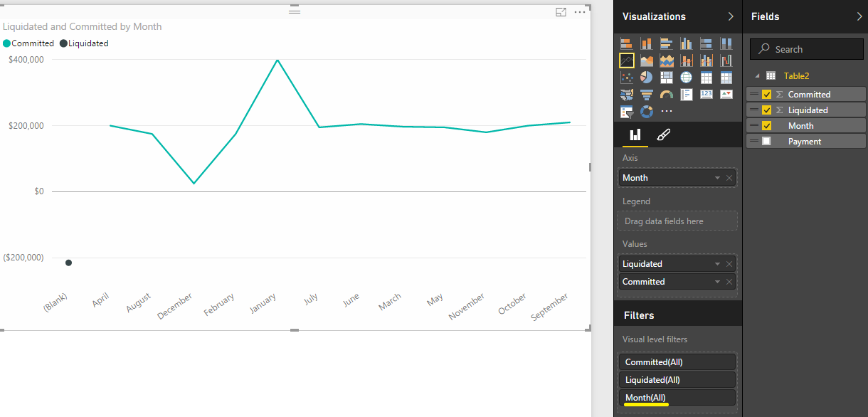This screenshot has width=868, height=417.
Task: Expand the Committed(All) filter card
Action: point(677,362)
